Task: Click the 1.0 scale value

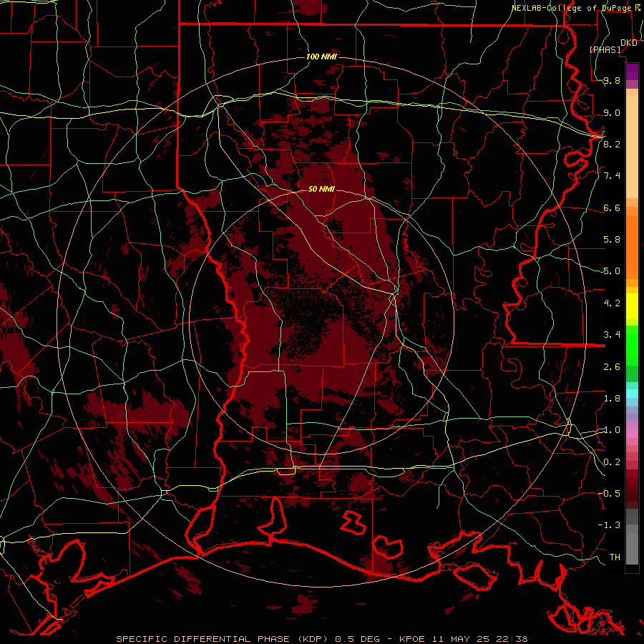Action: pos(612,430)
